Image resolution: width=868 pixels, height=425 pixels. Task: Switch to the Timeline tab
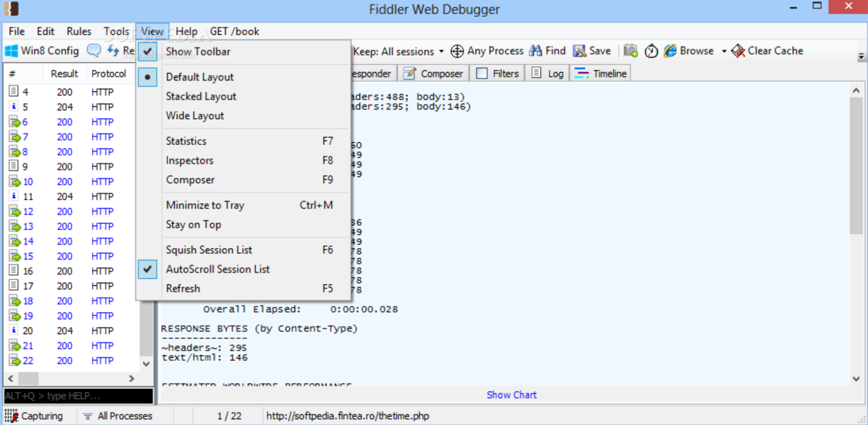[600, 73]
